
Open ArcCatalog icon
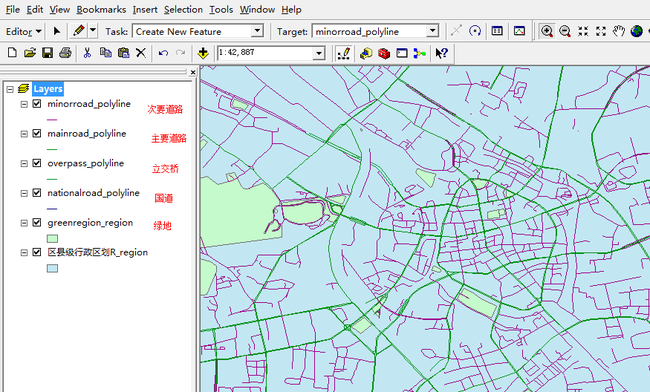(366, 53)
